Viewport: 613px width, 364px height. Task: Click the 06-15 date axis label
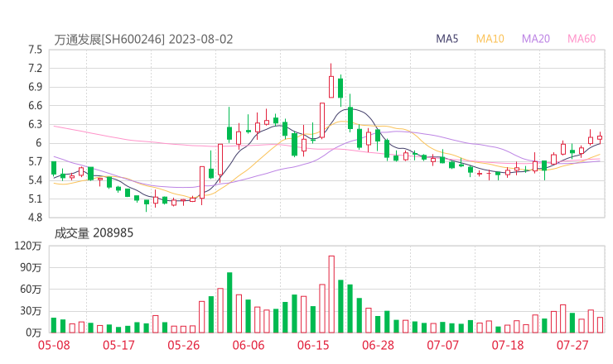click(x=313, y=345)
